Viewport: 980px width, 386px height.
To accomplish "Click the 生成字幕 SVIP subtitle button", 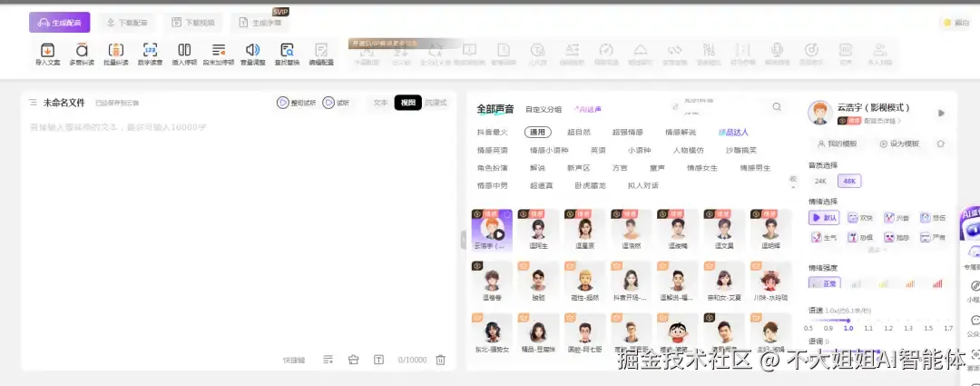I will click(x=260, y=23).
